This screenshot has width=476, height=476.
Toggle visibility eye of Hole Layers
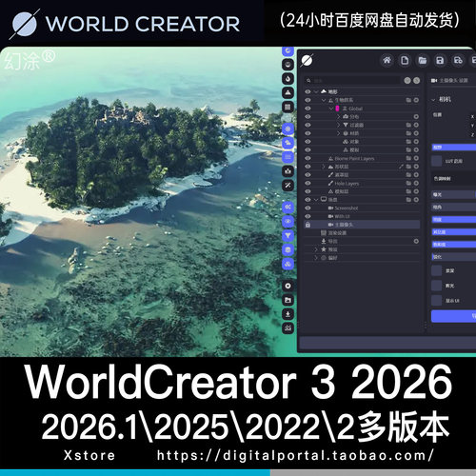click(307, 183)
